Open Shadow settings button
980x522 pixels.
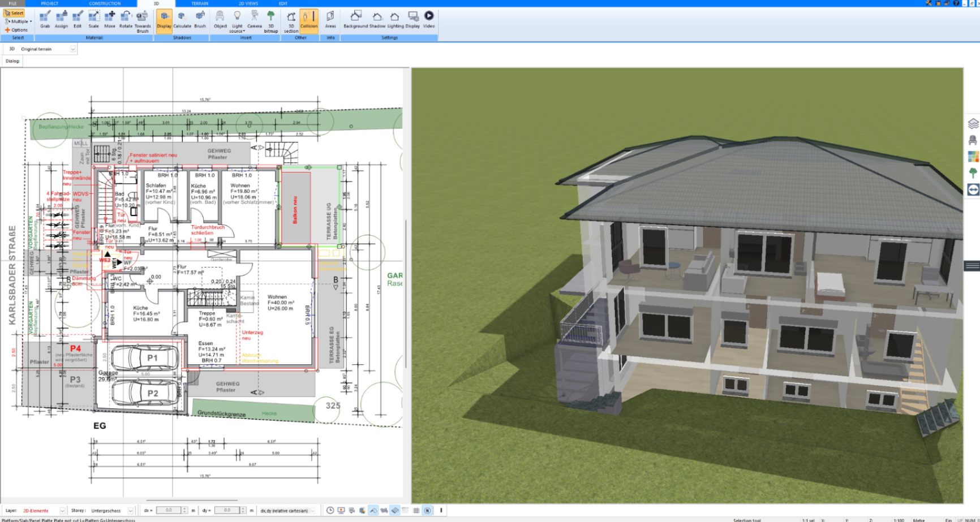click(x=377, y=19)
